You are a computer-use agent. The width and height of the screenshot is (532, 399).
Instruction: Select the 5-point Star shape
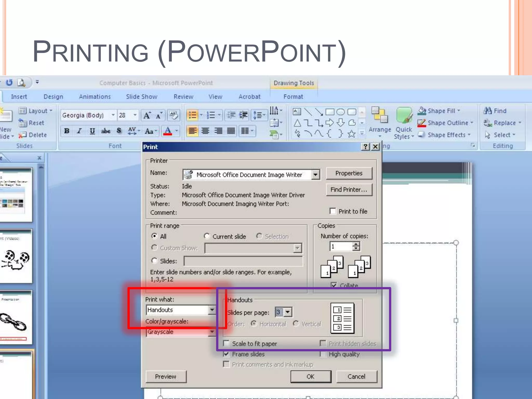(x=351, y=134)
